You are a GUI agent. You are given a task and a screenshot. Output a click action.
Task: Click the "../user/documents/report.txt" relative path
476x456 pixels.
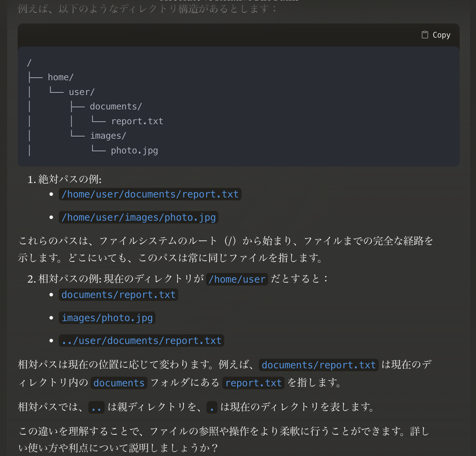(x=141, y=341)
